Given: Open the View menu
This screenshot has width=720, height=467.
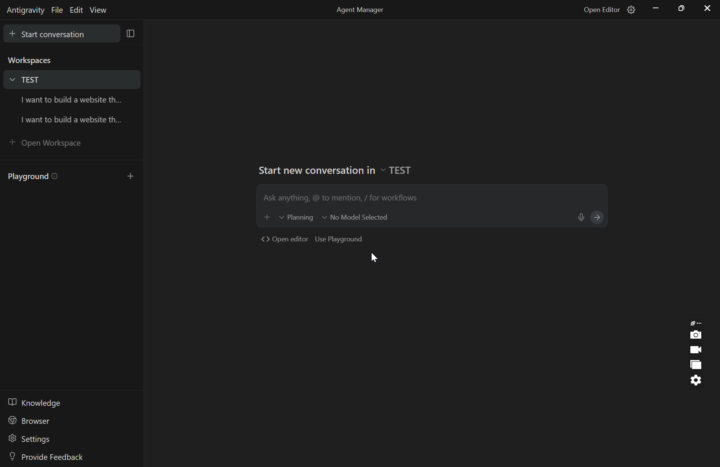Looking at the screenshot, I should tap(98, 10).
